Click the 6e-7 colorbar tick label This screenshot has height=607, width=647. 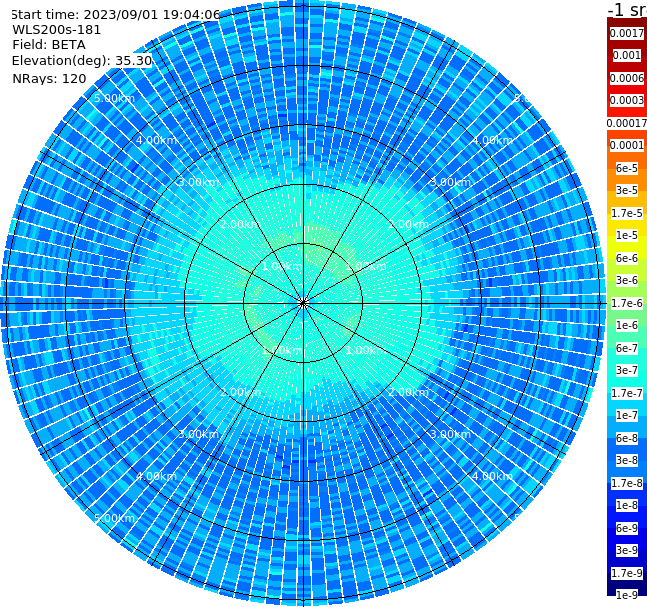tap(627, 348)
